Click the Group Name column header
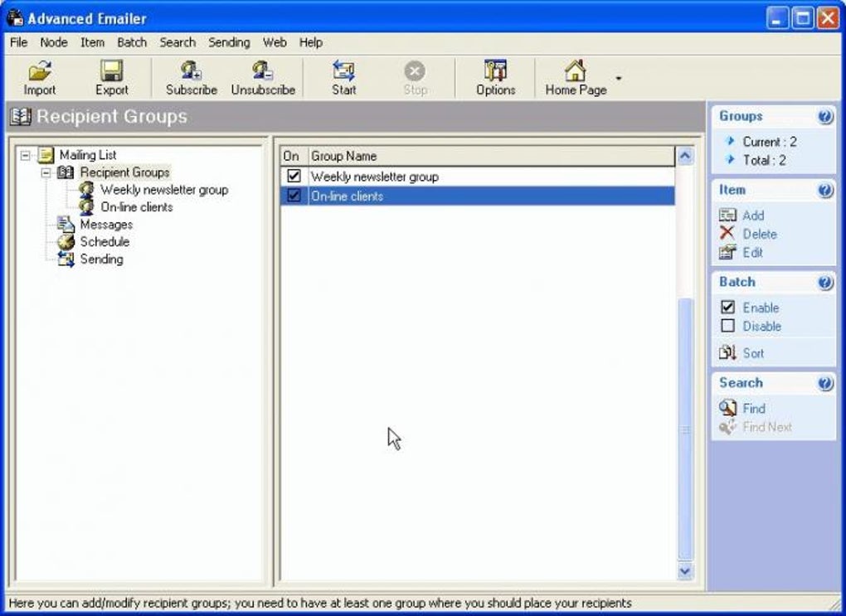 (492, 156)
